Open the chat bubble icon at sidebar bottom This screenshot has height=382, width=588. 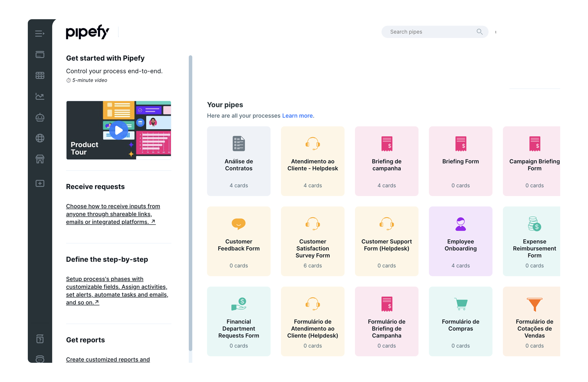pos(40,359)
